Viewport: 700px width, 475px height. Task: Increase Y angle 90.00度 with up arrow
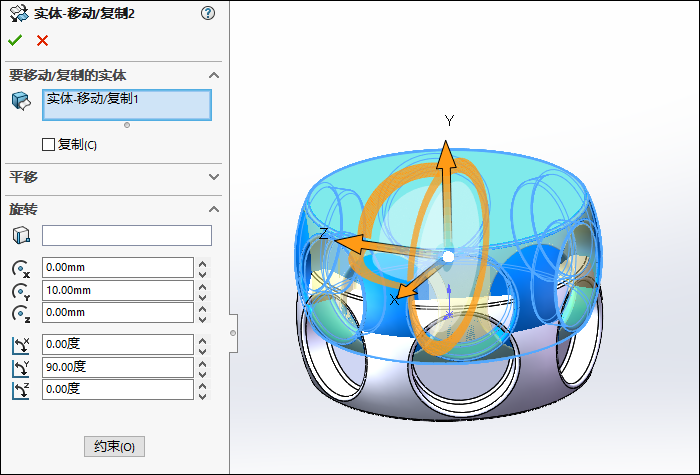click(203, 362)
